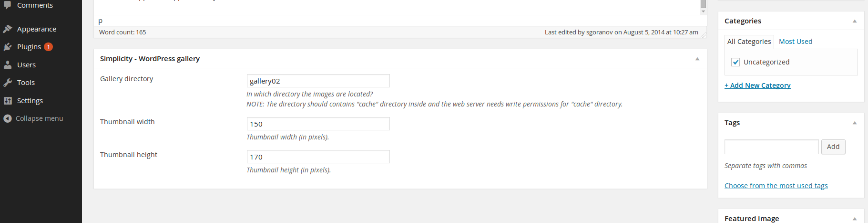Open Choose from the most used tags
The width and height of the screenshot is (868, 223).
(x=776, y=186)
